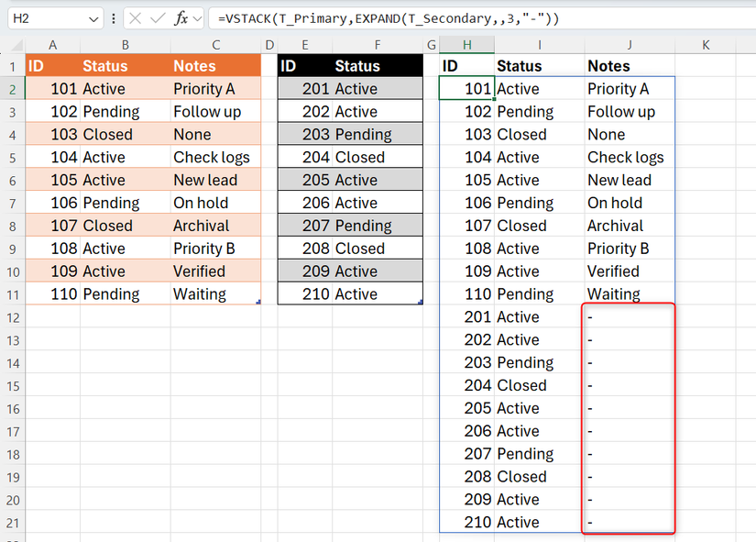756x542 pixels.
Task: Select column H header
Action: (x=466, y=45)
